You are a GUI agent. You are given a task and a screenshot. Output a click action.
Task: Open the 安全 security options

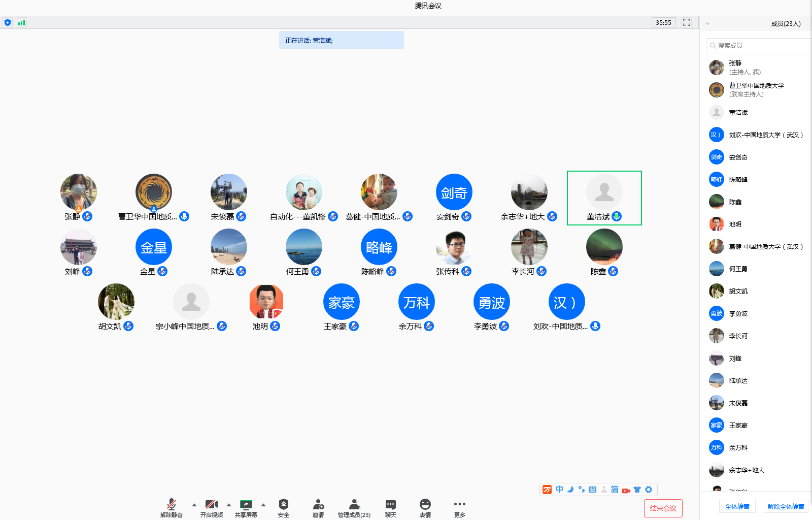(x=283, y=507)
